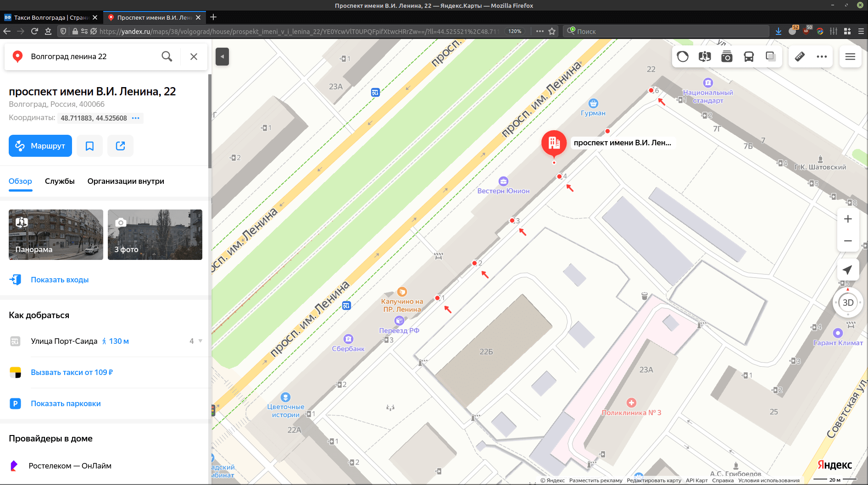Screen dimensions: 868x485
Task: Close the Такси Волгограда tab
Action: (x=95, y=17)
